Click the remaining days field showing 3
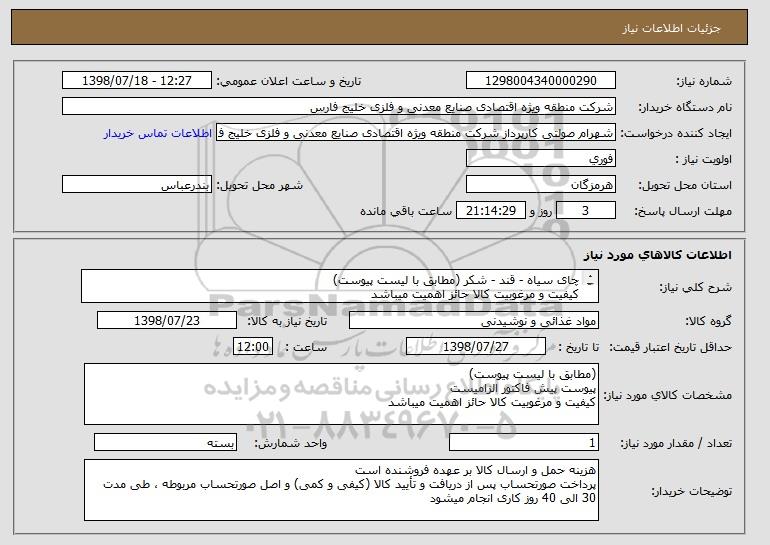The width and height of the screenshot is (770, 545). click(585, 211)
